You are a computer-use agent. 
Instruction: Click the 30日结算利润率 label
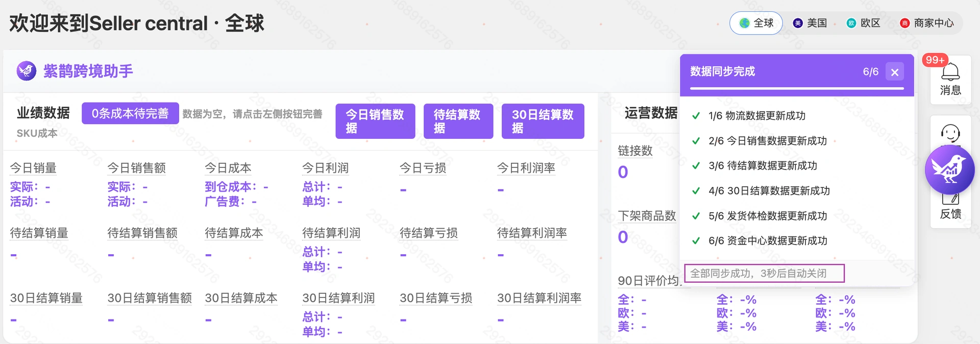[540, 298]
